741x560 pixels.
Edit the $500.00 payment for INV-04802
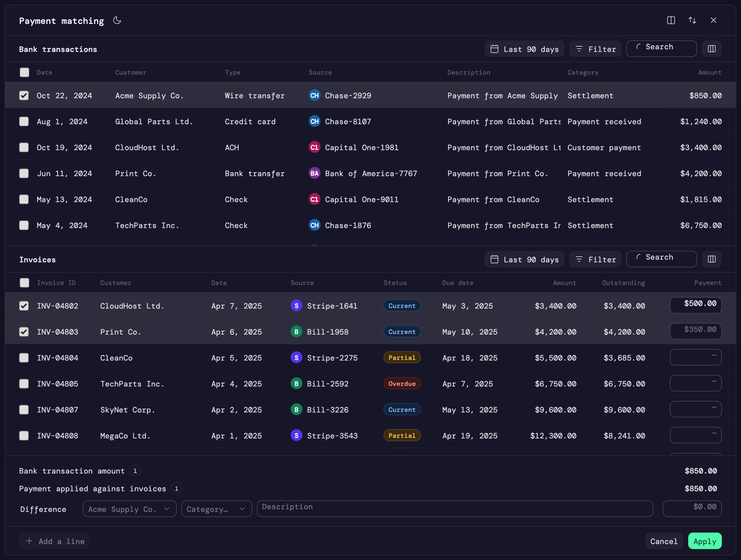[x=696, y=305]
